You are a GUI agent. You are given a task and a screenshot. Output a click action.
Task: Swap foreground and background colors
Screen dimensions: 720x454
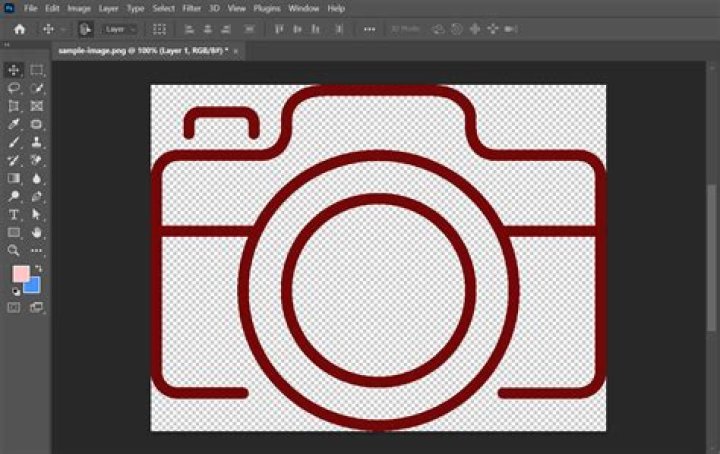[39, 269]
